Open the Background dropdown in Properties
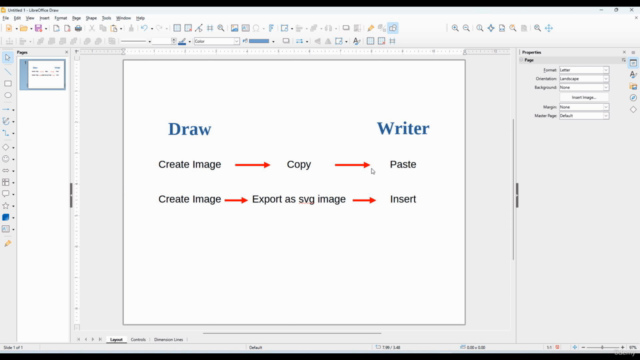640x360 pixels. click(x=584, y=87)
